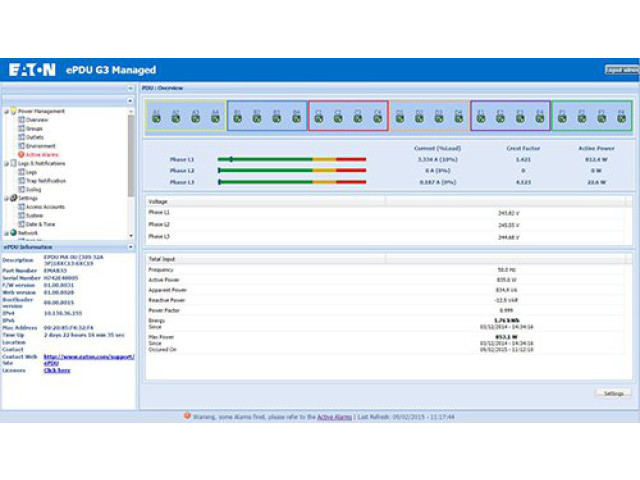Select outlet E2 in the purple group

click(500, 118)
